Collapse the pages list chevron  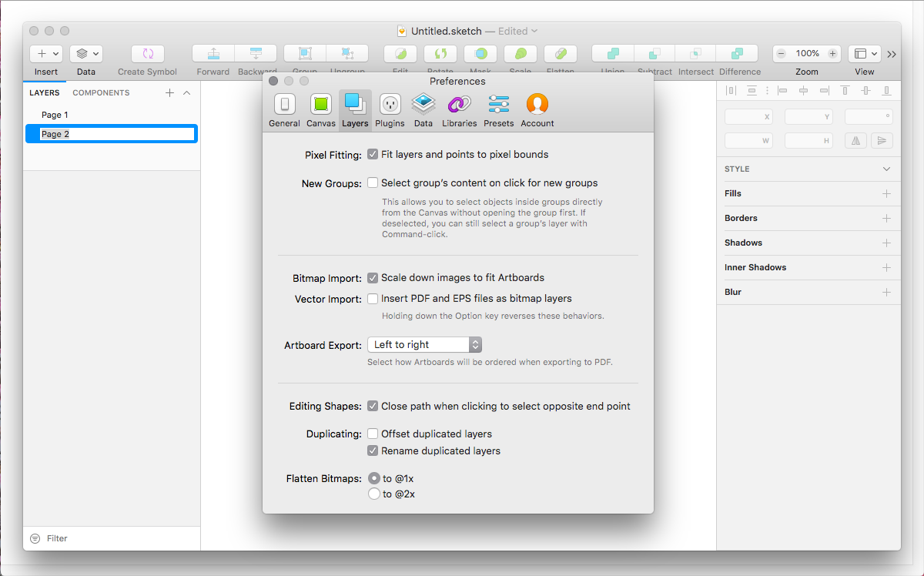tap(186, 92)
